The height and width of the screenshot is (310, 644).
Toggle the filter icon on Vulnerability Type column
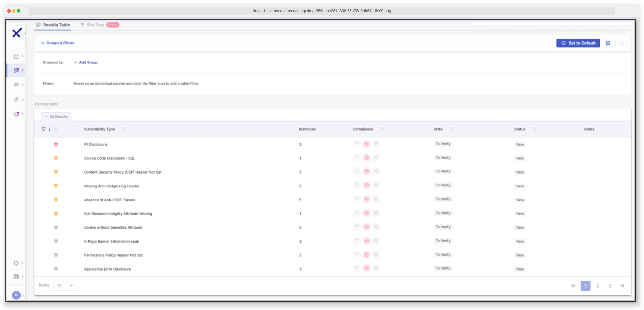pos(124,129)
